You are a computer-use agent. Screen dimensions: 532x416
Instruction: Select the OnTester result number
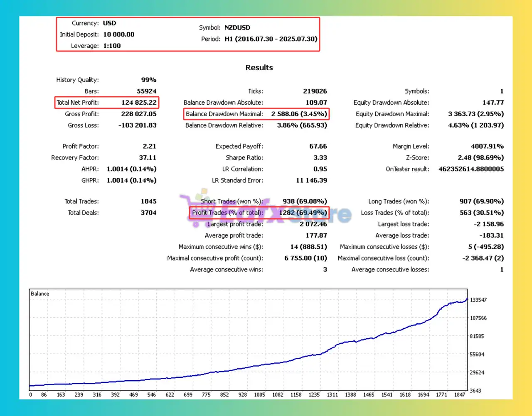pyautogui.click(x=471, y=169)
